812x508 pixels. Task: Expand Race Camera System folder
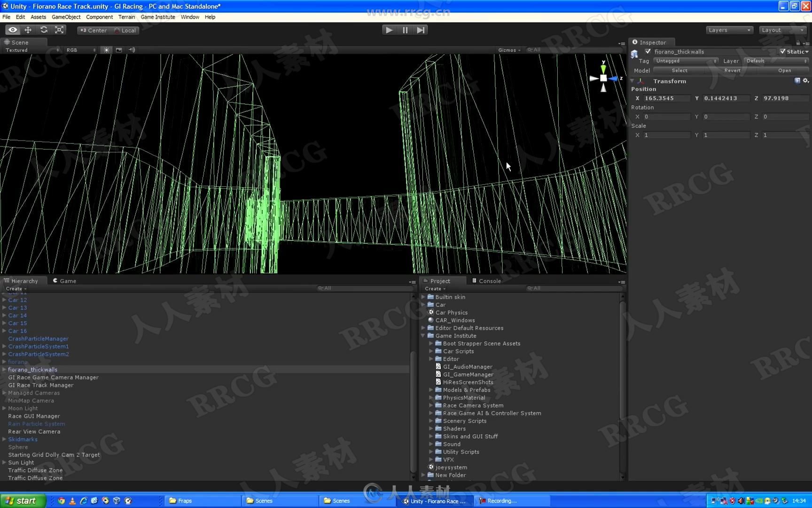431,405
